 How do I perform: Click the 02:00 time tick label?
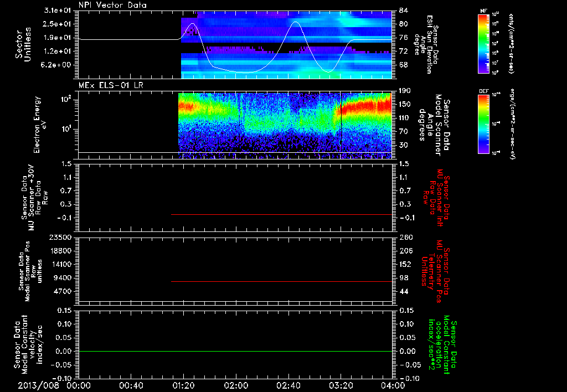[x=236, y=385]
